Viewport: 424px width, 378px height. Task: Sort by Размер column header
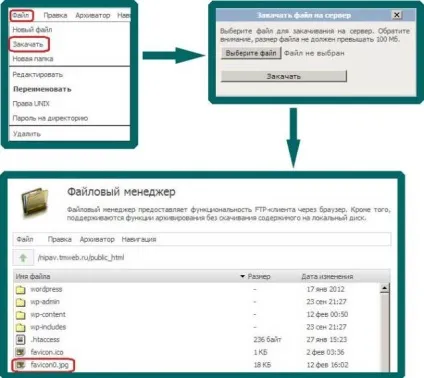tap(259, 276)
